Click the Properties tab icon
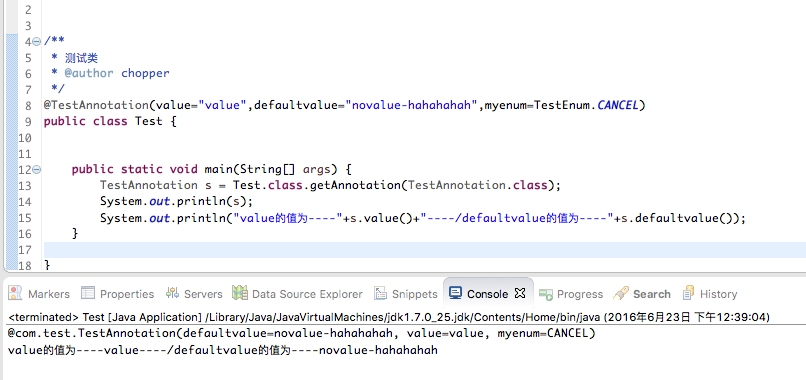Viewport: 806px width, 380px height. click(88, 294)
